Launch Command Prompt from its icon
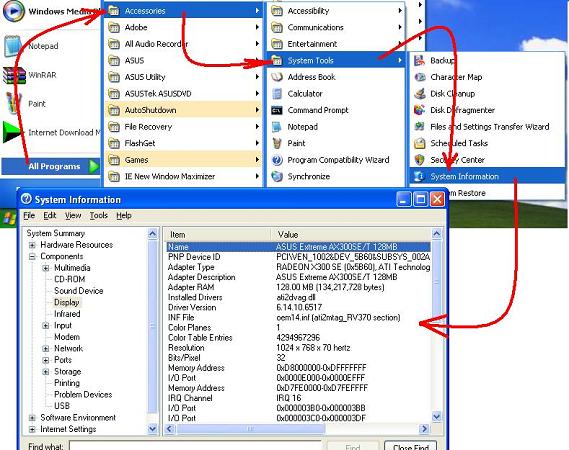Viewport: 569px width, 450px height. (277, 110)
